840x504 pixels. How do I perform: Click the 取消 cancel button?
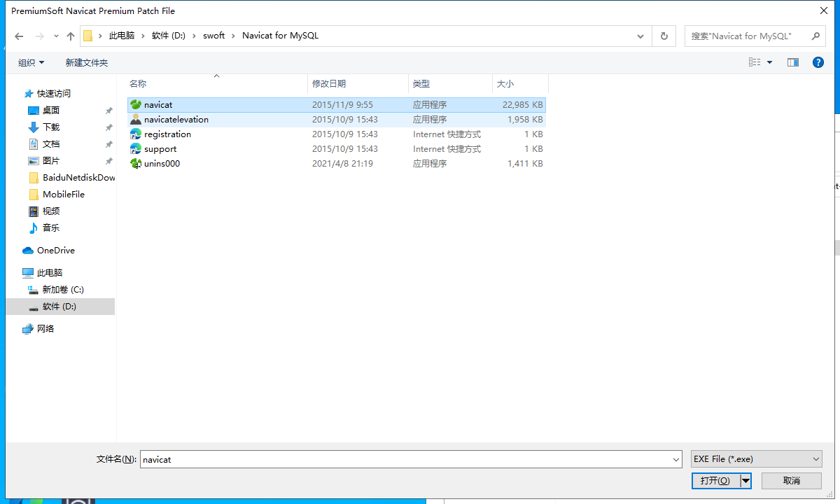(x=792, y=481)
